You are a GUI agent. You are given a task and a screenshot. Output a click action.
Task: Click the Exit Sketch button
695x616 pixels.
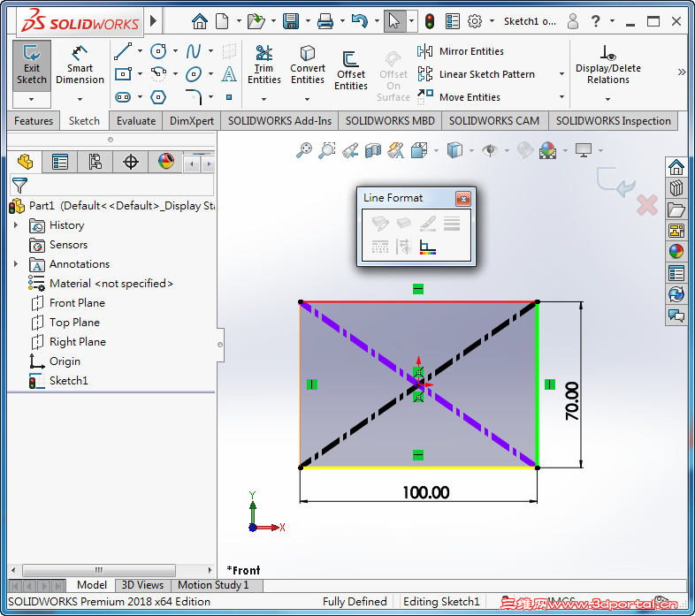coord(32,65)
